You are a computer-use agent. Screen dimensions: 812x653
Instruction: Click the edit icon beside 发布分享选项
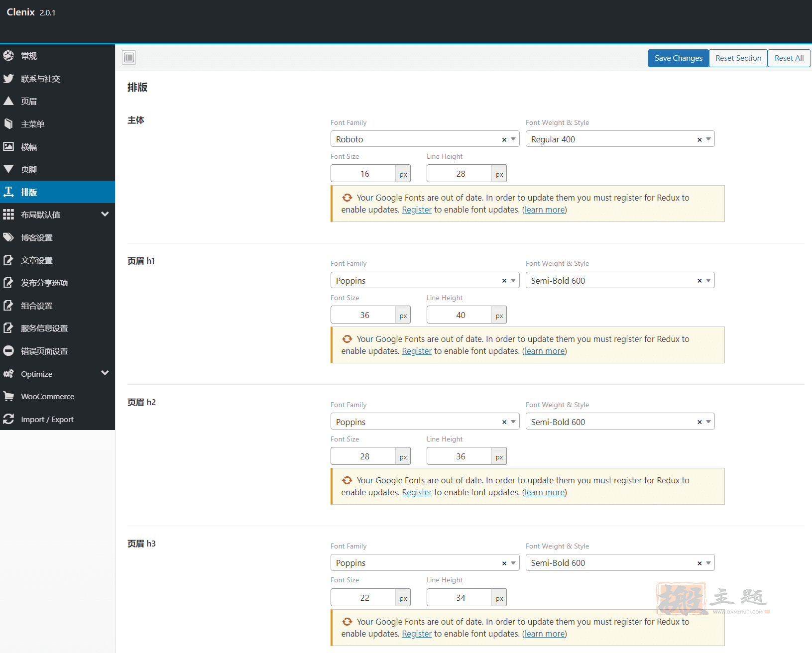coord(8,282)
